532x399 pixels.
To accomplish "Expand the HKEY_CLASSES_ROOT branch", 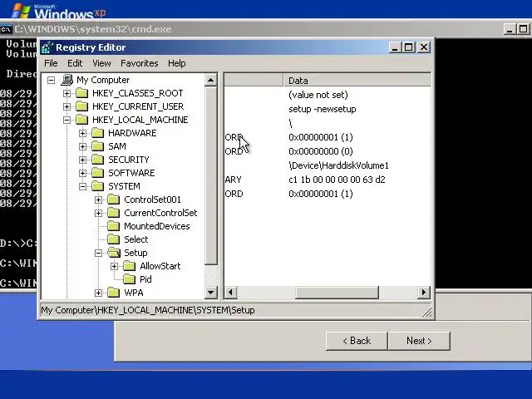I will 66,93.
